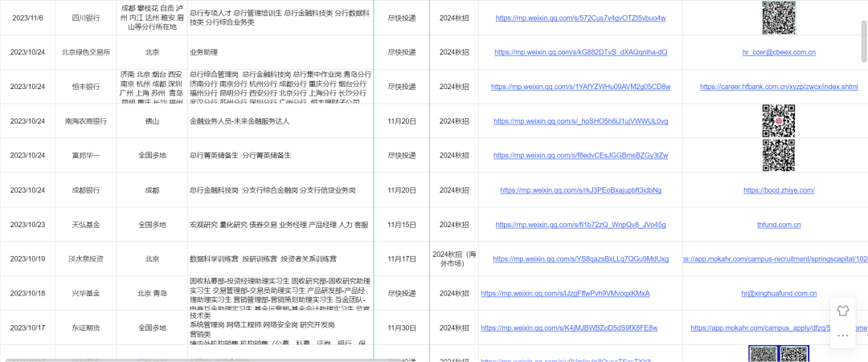
Task: Select the 11月20日 cell in 成都银行 row
Action: [x=402, y=190]
